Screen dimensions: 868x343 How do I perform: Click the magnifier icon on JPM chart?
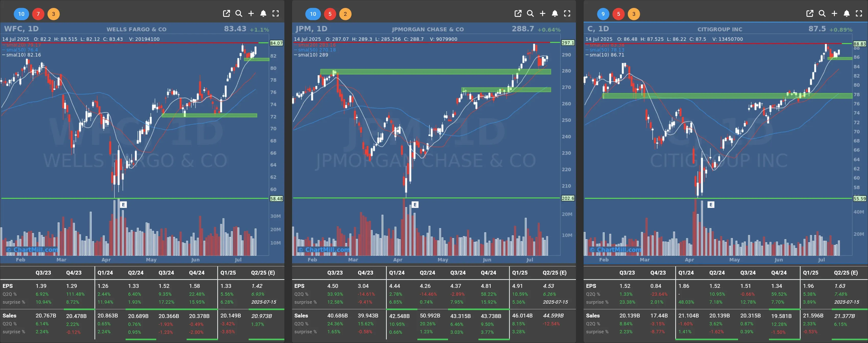(x=530, y=14)
